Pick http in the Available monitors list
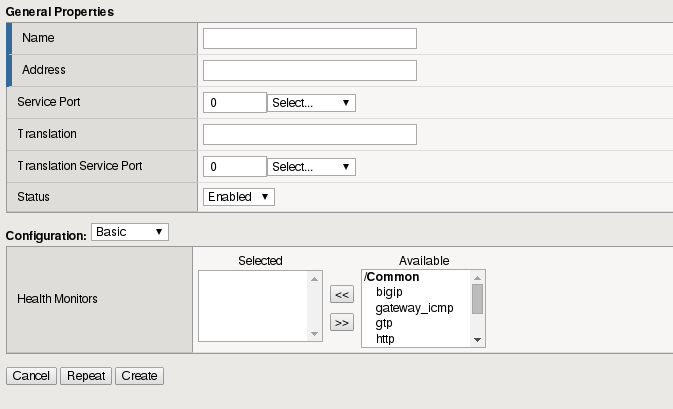673x409 pixels. click(385, 339)
